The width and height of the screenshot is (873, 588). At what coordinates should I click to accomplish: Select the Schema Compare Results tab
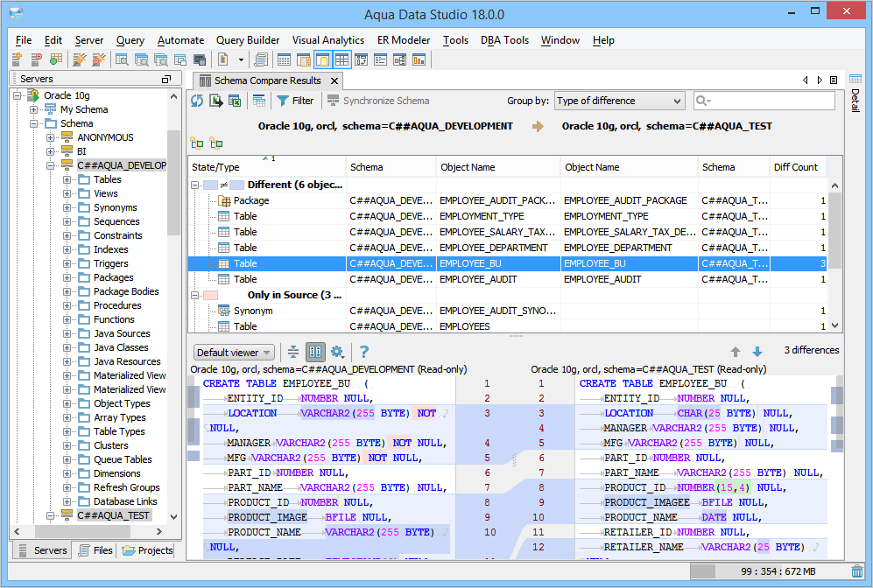(268, 80)
